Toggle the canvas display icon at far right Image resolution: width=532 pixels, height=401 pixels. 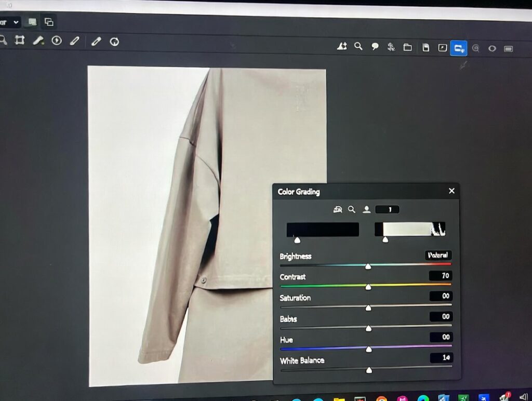[x=509, y=48]
